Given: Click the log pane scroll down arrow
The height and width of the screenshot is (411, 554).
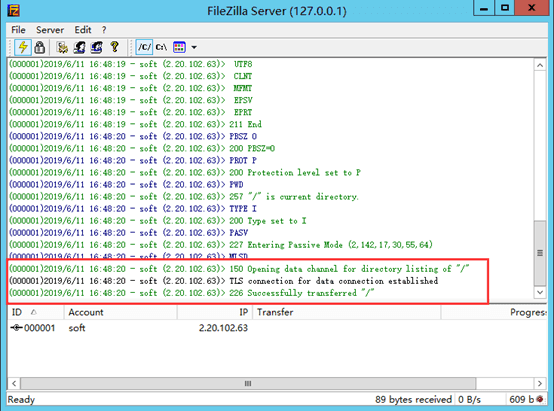Looking at the screenshot, I should 540,292.
